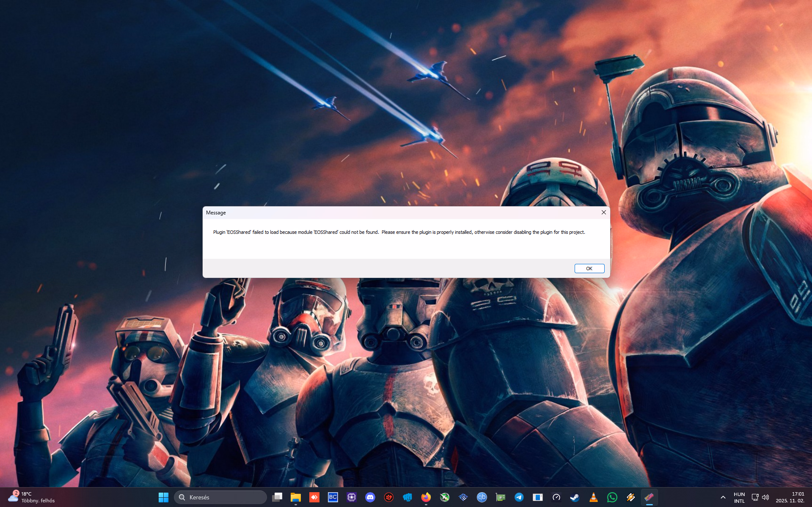Screen dimensions: 812x507
Task: Launch VLC media player
Action: point(594,497)
